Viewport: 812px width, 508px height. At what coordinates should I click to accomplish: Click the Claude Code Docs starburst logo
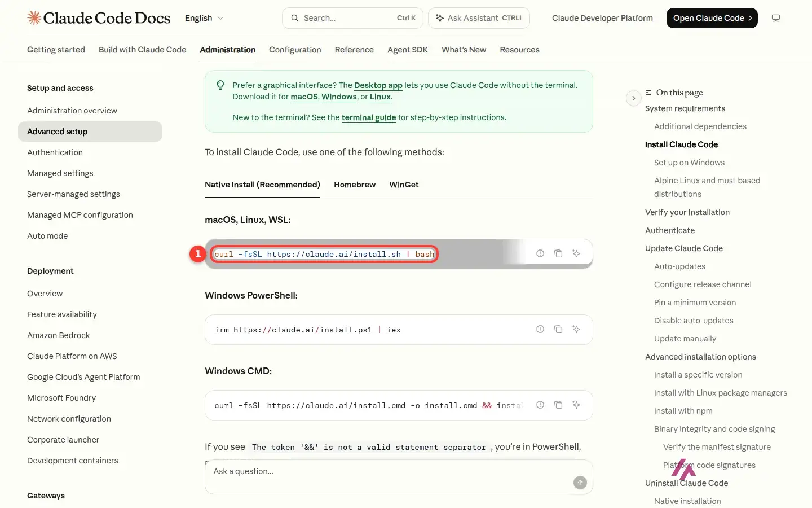click(x=34, y=18)
